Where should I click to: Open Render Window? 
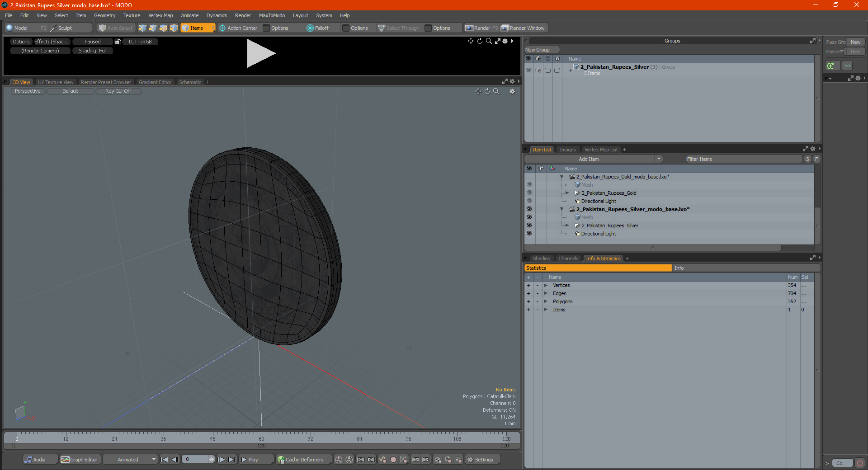click(523, 28)
